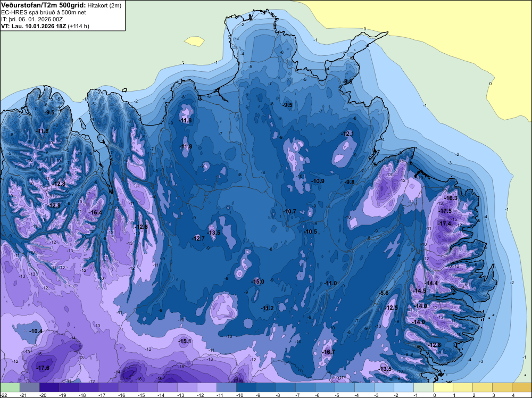
Task: Click the -10 label in the color legend
Action: click(240, 395)
